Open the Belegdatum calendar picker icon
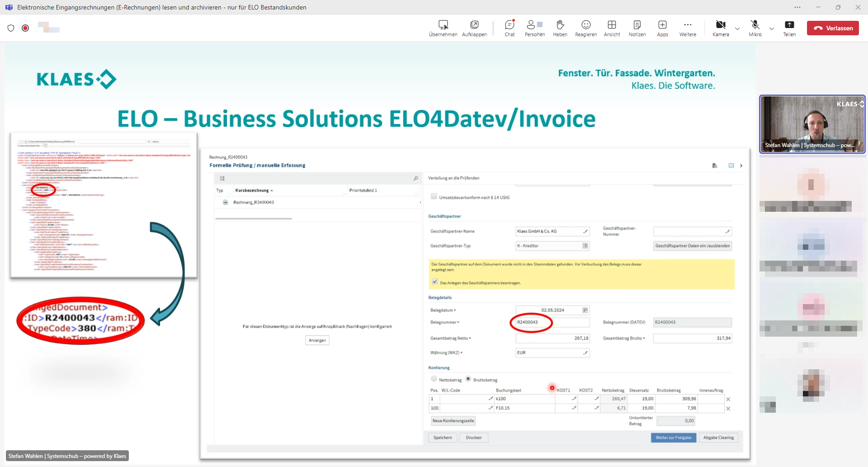This screenshot has width=868, height=467. click(585, 310)
